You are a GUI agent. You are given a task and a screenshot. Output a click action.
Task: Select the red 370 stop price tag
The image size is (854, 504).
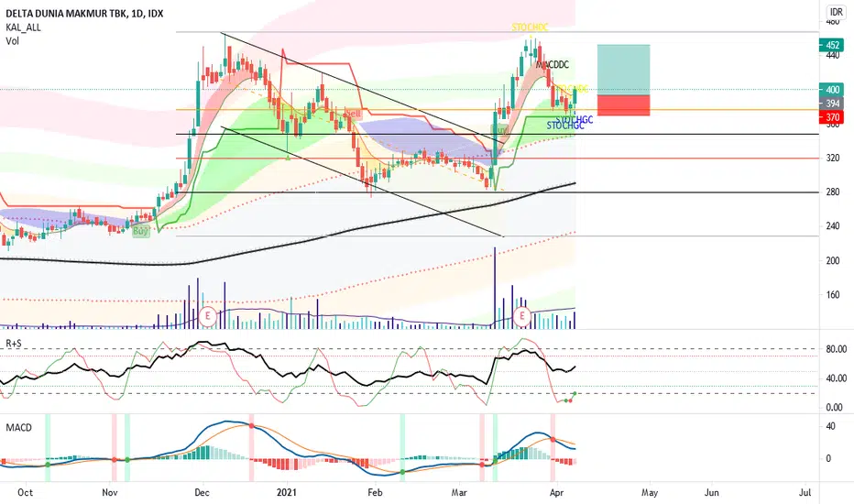point(832,117)
